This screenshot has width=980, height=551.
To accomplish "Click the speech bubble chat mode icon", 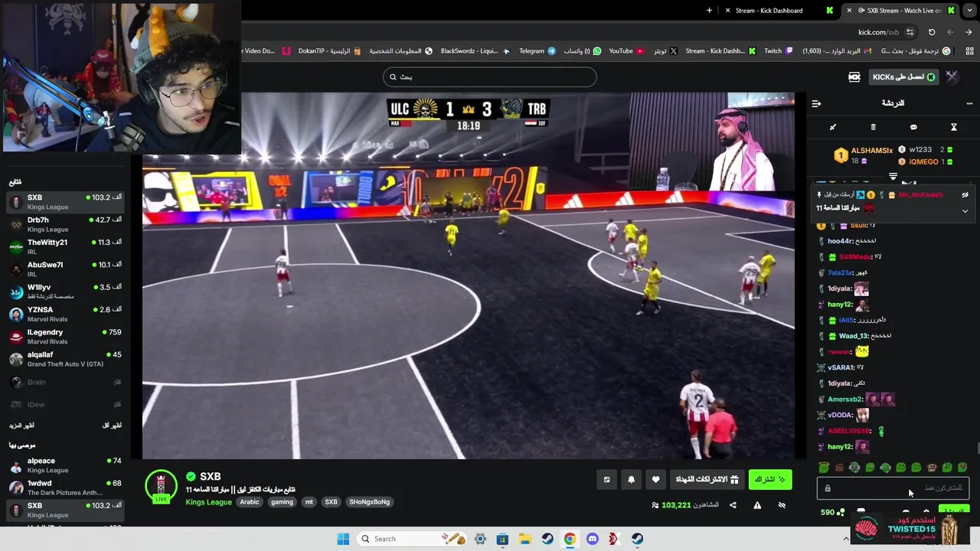I will [913, 127].
